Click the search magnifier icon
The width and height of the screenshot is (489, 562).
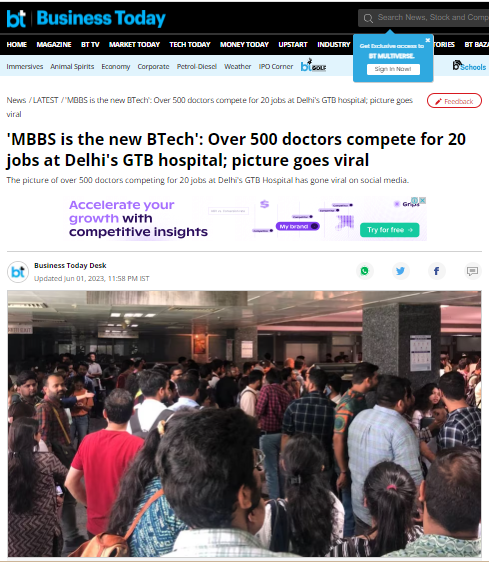[368, 18]
